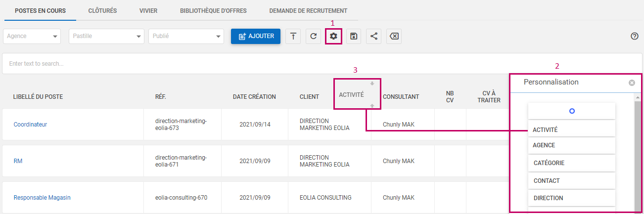Click the save floppy disk icon
This screenshot has width=644, height=214.
pos(354,36)
